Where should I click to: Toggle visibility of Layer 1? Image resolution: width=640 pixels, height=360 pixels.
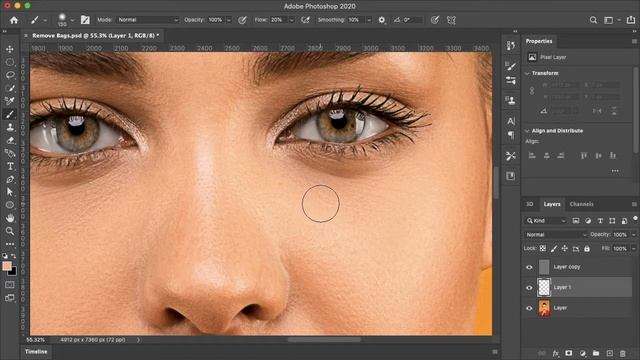[x=529, y=288]
